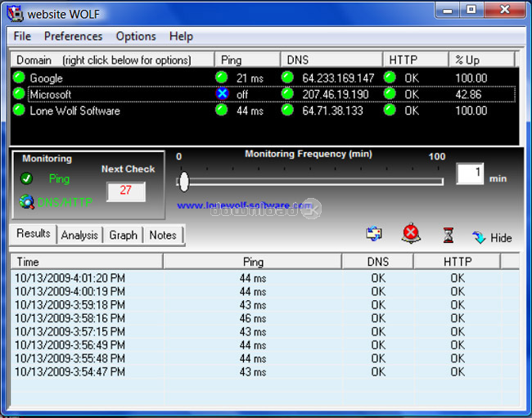532x418 pixels.
Task: Click the green status light beside Google domain
Action: point(19,77)
